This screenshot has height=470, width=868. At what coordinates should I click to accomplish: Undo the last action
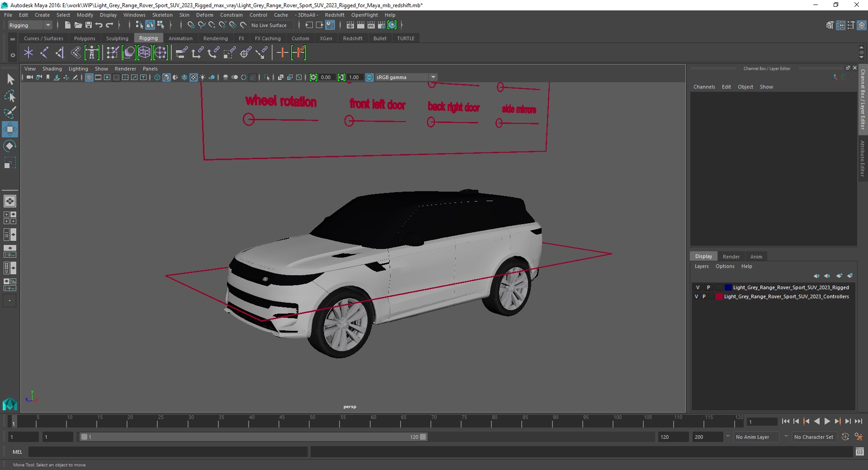tap(99, 25)
